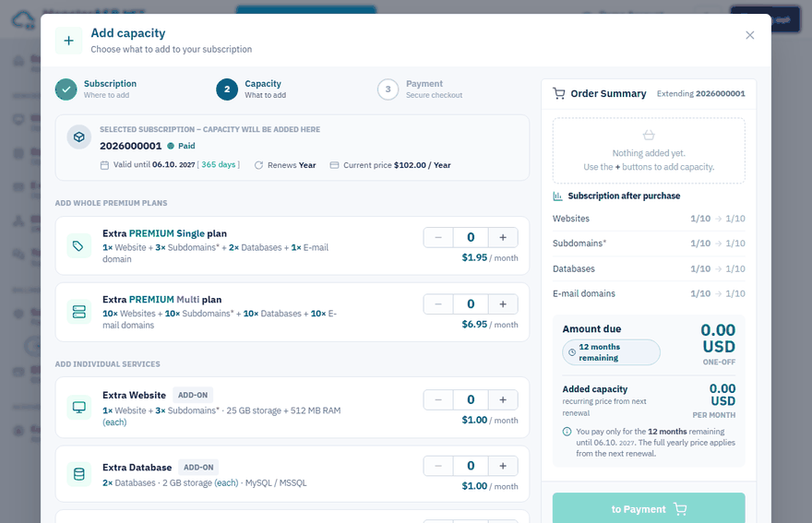812x523 pixels.
Task: Click the chart icon beside Subscription after purchase
Action: [557, 196]
